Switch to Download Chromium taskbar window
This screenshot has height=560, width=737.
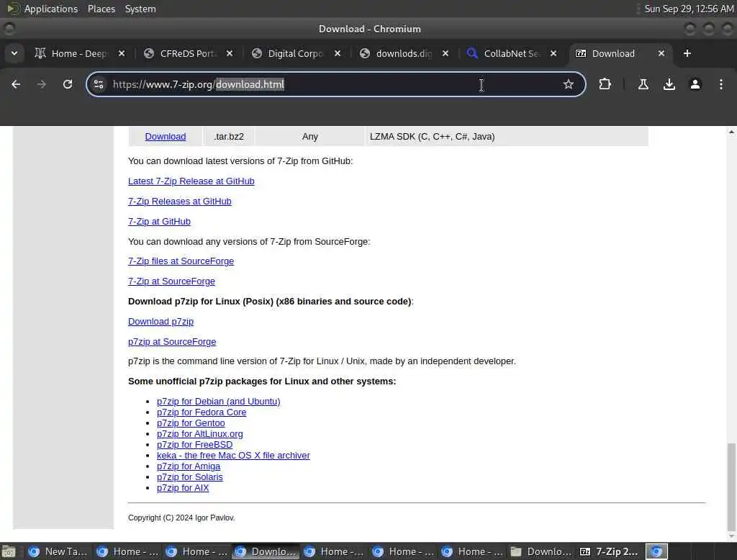point(266,551)
